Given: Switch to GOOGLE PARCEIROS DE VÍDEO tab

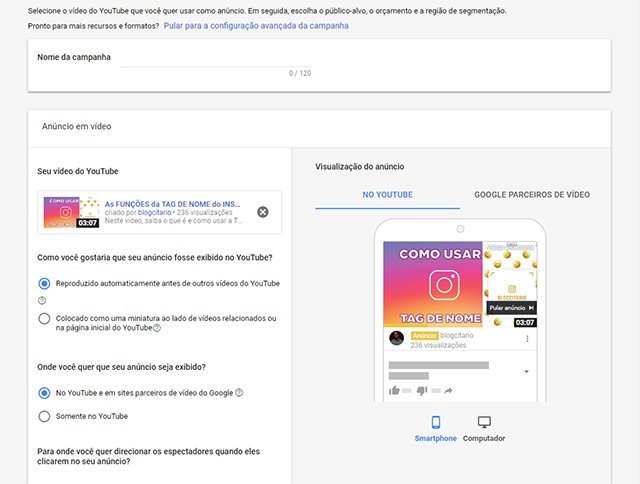Looking at the screenshot, I should (x=532, y=195).
